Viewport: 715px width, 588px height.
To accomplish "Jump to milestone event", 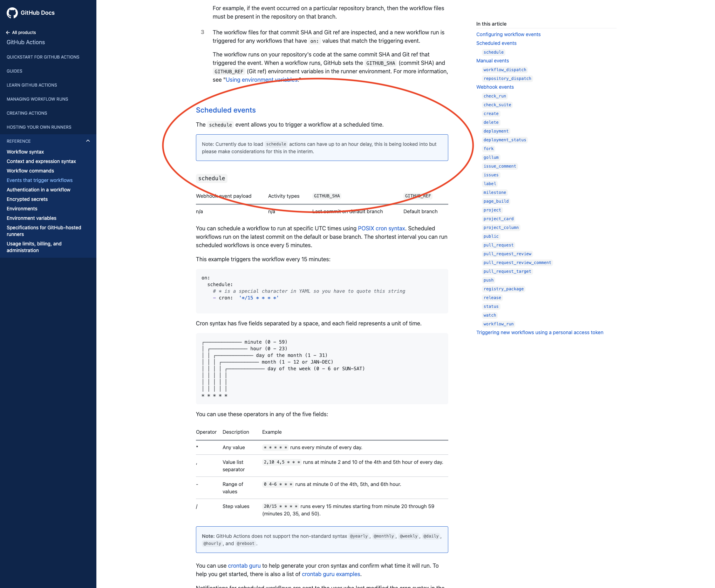I will [x=495, y=192].
